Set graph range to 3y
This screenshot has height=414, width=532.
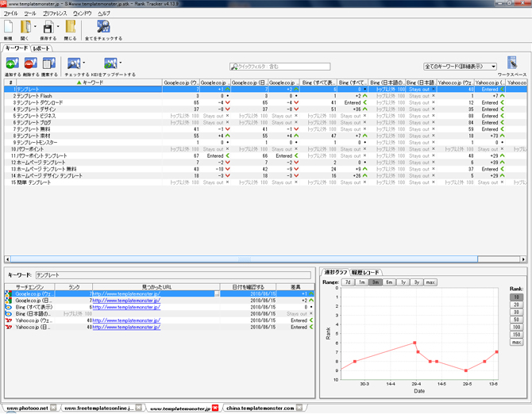coord(417,282)
